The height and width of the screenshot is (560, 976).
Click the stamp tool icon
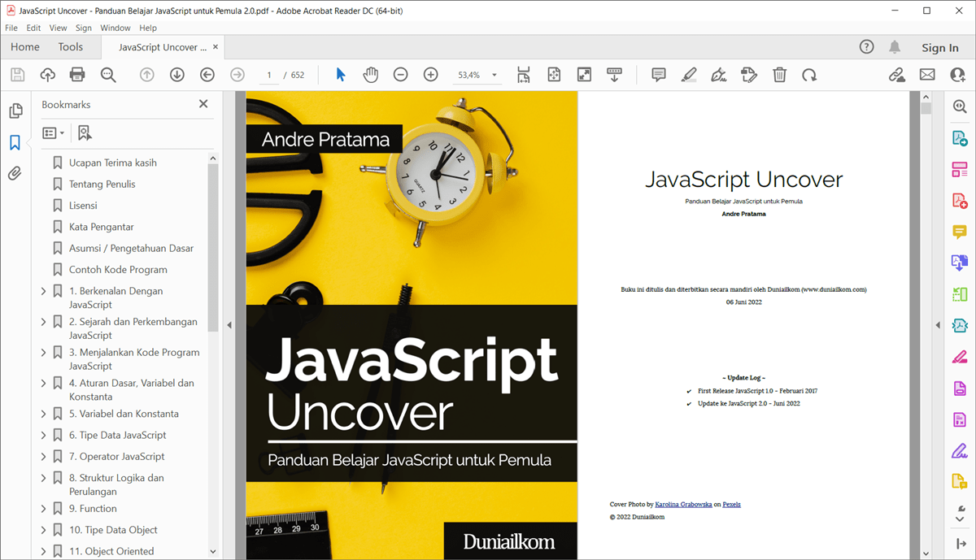coord(749,75)
